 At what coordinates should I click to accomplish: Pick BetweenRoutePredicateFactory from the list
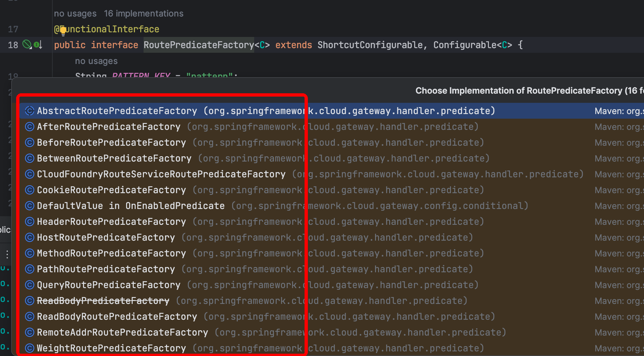tap(332, 158)
